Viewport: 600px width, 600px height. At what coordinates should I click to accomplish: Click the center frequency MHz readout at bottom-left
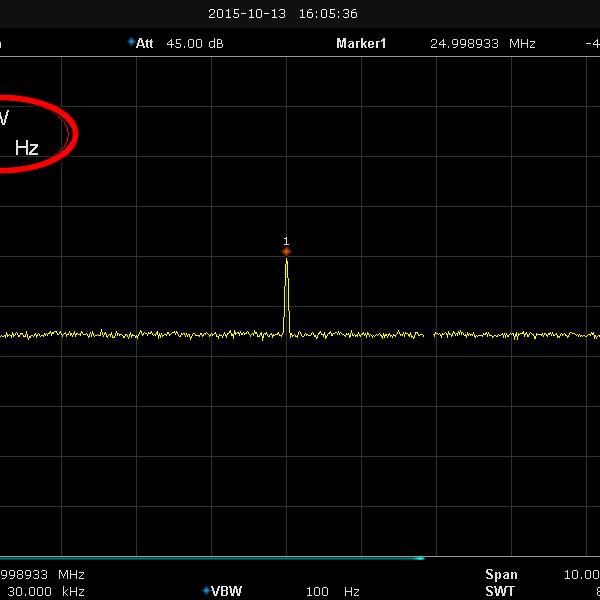(x=42, y=575)
